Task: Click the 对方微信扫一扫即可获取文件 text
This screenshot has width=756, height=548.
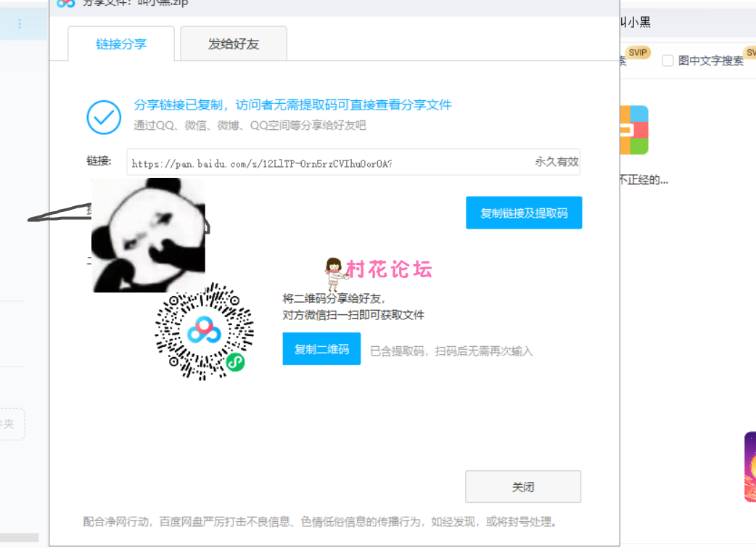Action: [x=353, y=315]
